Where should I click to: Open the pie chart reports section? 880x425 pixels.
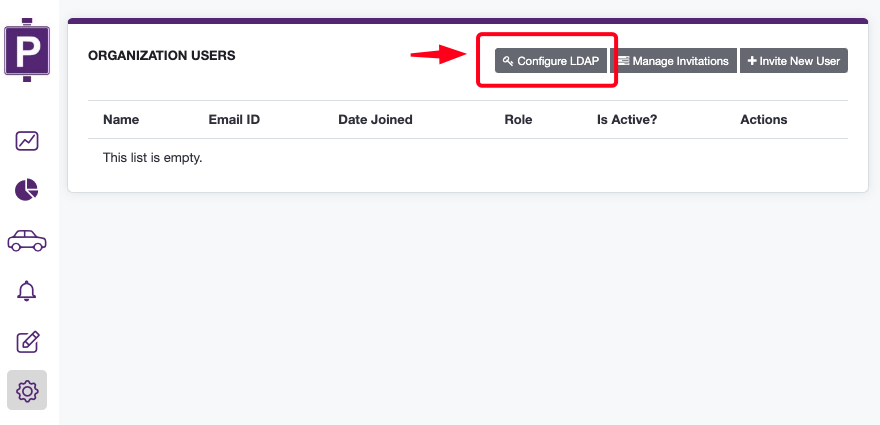tap(27, 190)
